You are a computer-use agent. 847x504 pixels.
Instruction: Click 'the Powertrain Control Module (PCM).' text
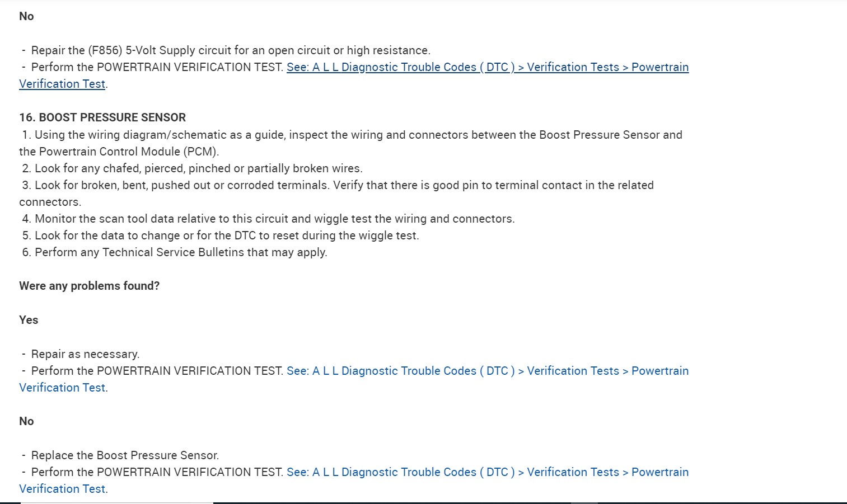pos(119,152)
